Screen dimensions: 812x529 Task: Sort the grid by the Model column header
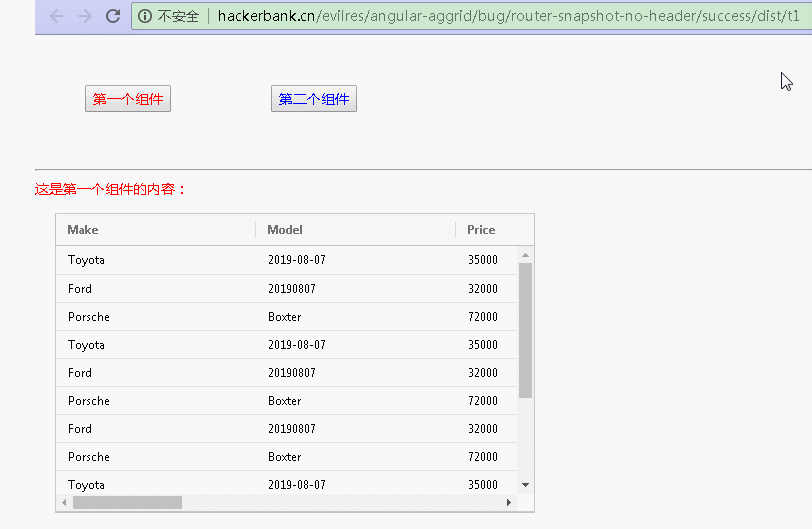tap(356, 230)
